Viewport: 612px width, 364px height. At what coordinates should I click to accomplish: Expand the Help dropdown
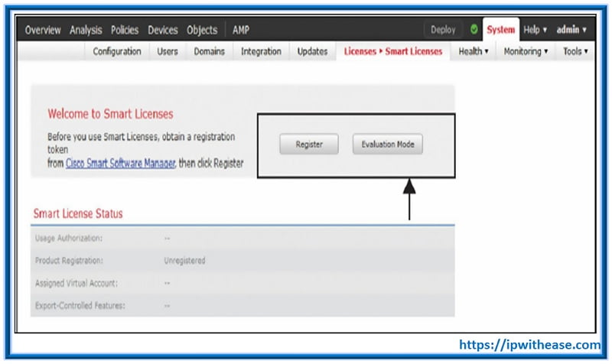(535, 30)
